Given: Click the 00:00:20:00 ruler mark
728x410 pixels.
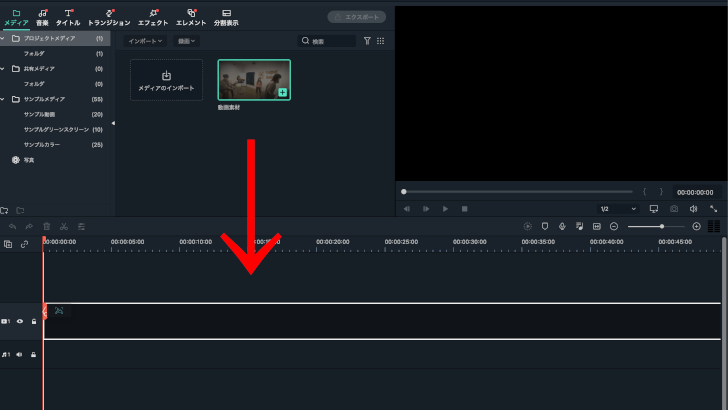Looking at the screenshot, I should click(x=332, y=242).
